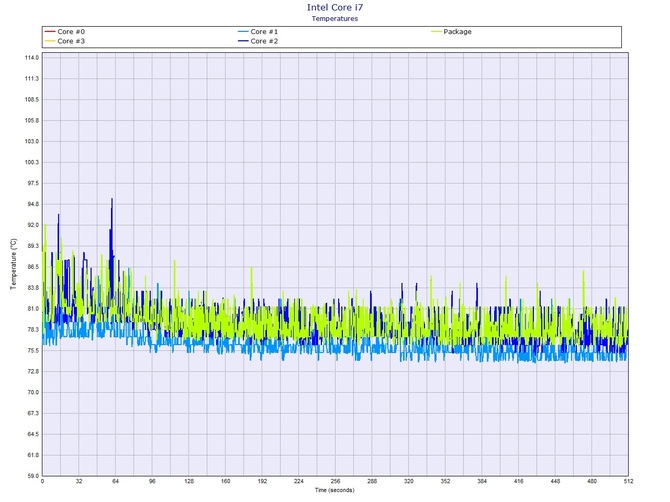Click the Temperature (°C) axis label
The height and width of the screenshot is (502, 670).
[14, 264]
